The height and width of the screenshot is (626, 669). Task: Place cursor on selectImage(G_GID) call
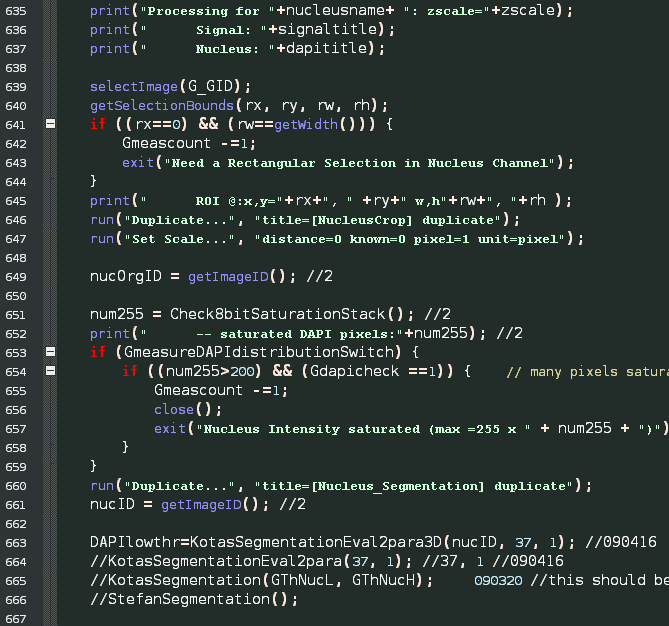[140, 86]
